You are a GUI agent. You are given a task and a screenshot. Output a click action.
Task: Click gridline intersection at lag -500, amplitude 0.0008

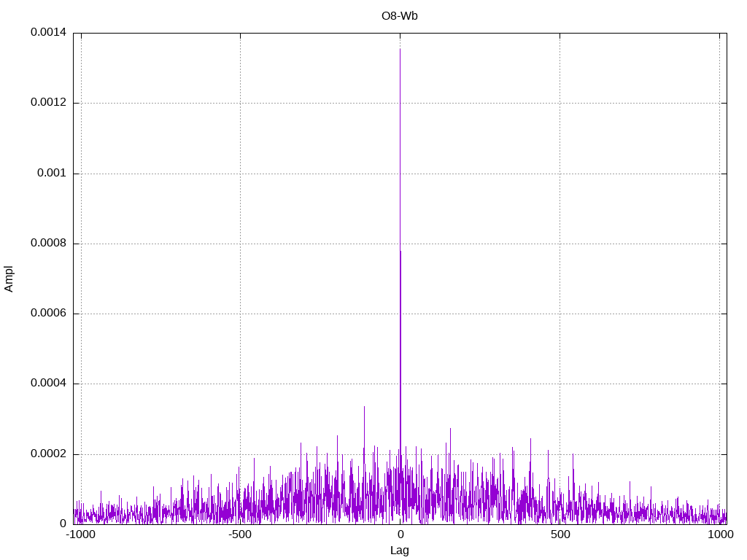(240, 244)
